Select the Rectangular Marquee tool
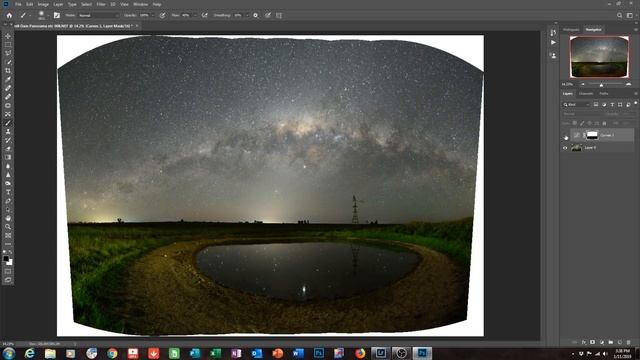640x360 pixels. 8,44
